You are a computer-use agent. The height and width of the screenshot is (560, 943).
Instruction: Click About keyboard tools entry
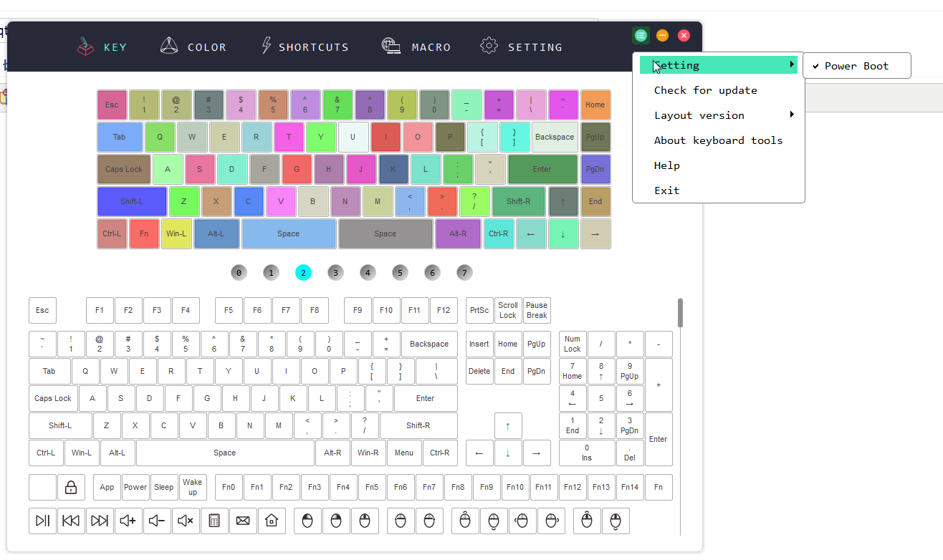point(719,140)
